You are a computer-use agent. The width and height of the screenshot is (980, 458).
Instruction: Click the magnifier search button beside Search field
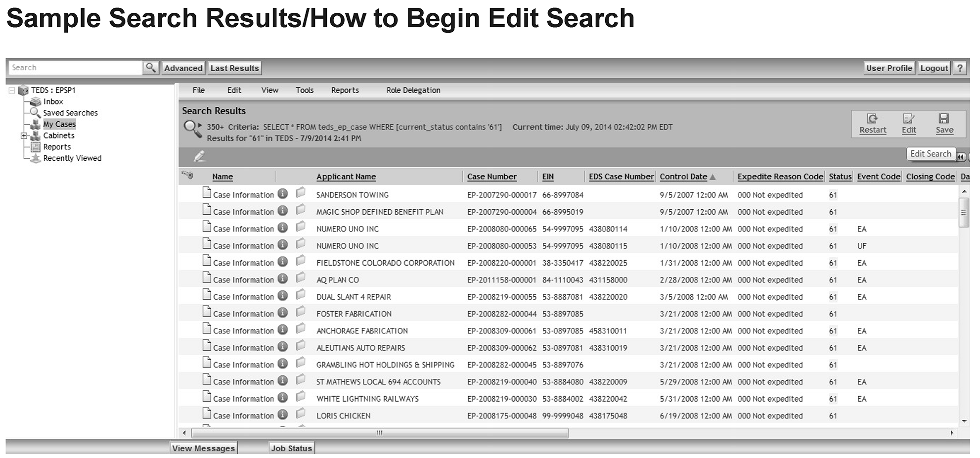[x=150, y=68]
